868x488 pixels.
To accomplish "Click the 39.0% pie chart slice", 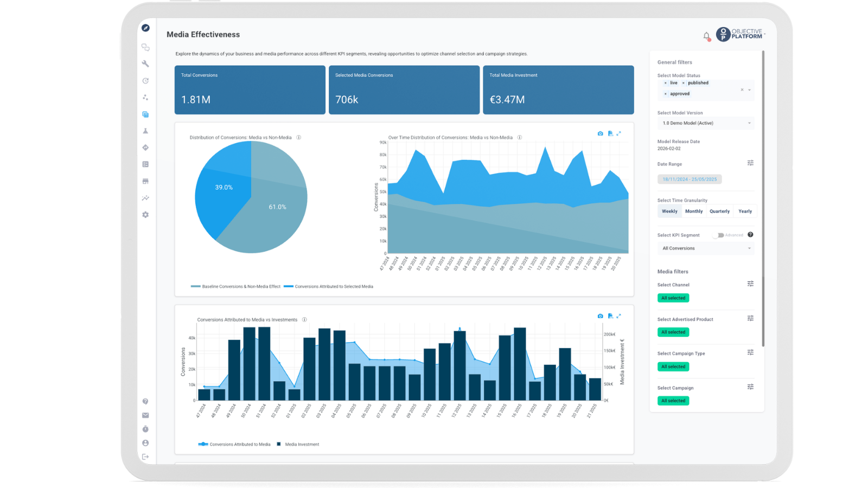I will click(x=224, y=188).
